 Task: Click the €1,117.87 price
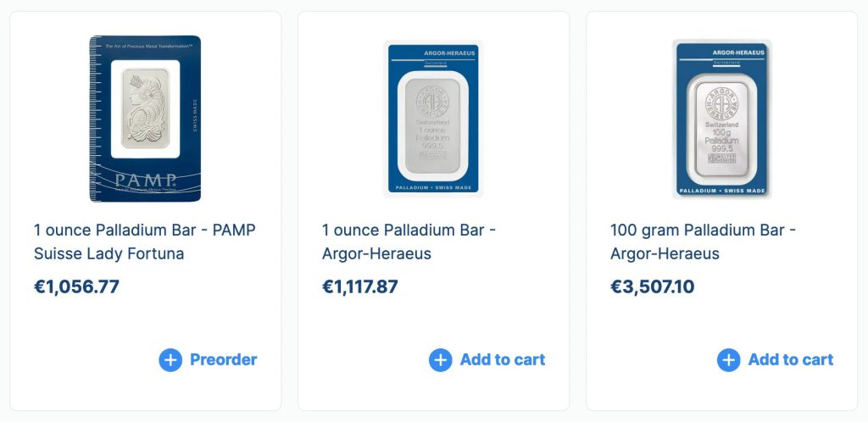click(x=360, y=286)
